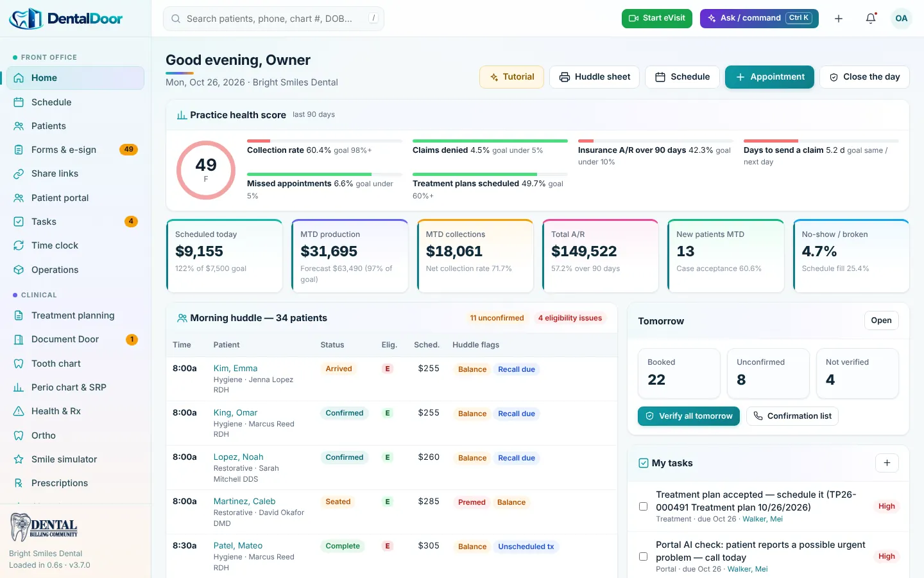The image size is (924, 578).
Task: Click the Operations cube icon
Action: pos(19,270)
